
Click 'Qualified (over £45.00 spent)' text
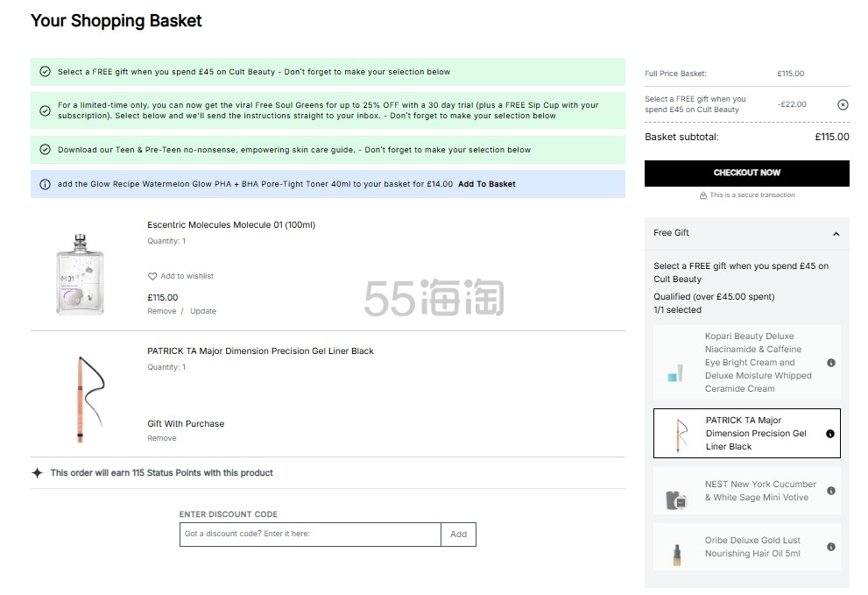[714, 297]
